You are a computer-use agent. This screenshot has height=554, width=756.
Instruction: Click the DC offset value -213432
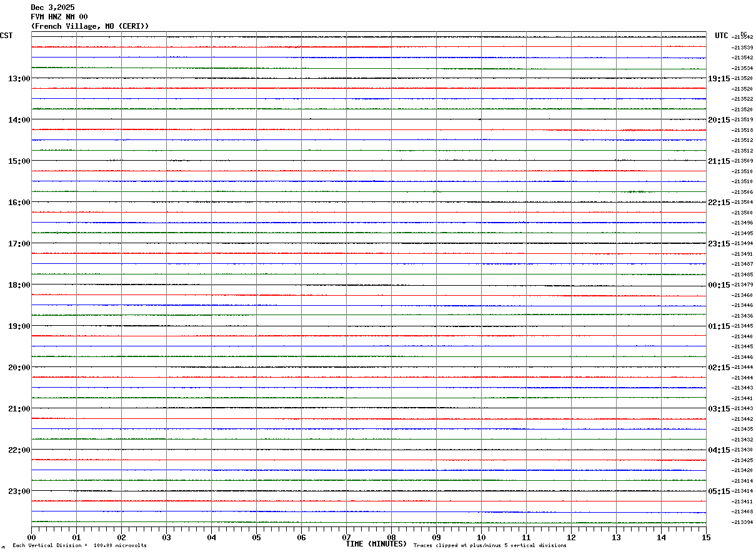pos(742,440)
